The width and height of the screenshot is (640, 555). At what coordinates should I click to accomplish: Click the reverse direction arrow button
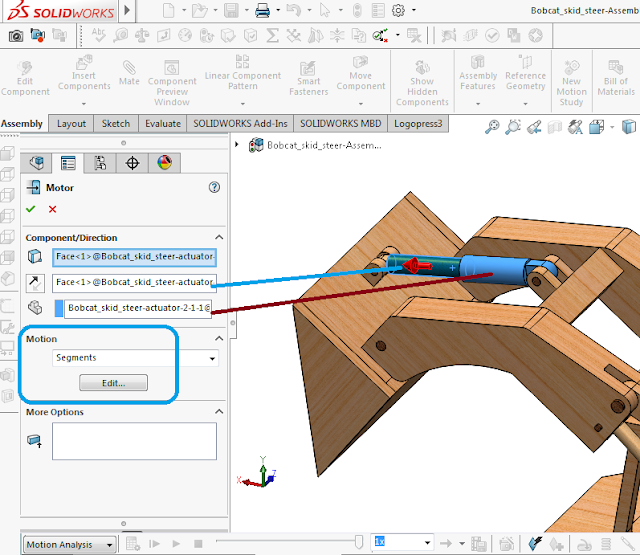pos(35,283)
